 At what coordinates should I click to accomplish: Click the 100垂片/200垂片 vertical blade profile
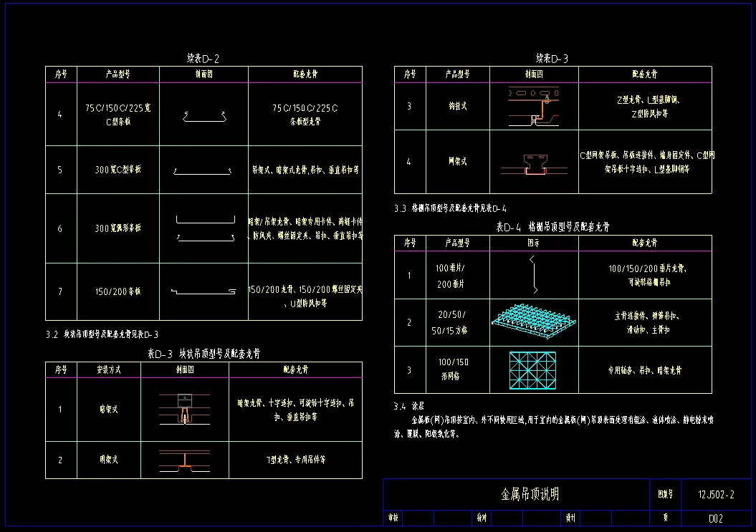(534, 275)
